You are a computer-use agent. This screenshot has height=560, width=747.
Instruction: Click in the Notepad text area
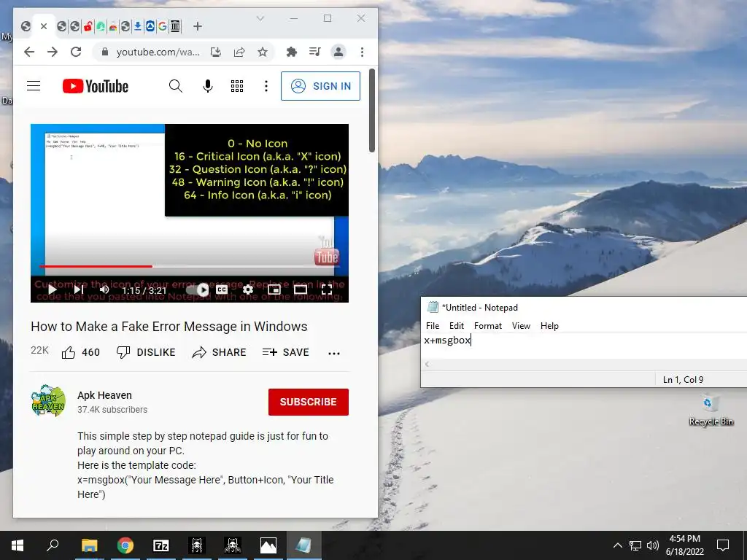click(584, 346)
